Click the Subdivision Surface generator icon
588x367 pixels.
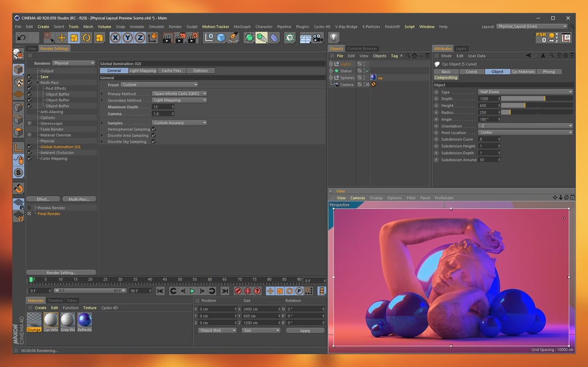pos(249,37)
